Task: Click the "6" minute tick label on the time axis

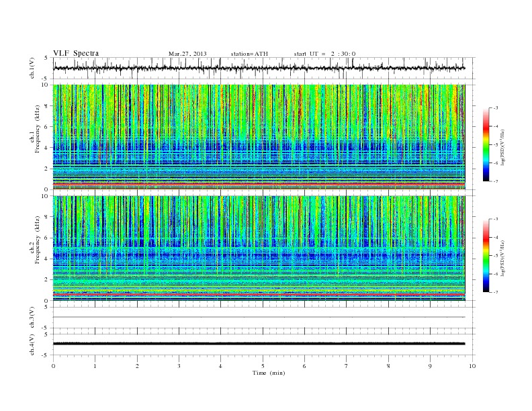Action: coord(304,366)
